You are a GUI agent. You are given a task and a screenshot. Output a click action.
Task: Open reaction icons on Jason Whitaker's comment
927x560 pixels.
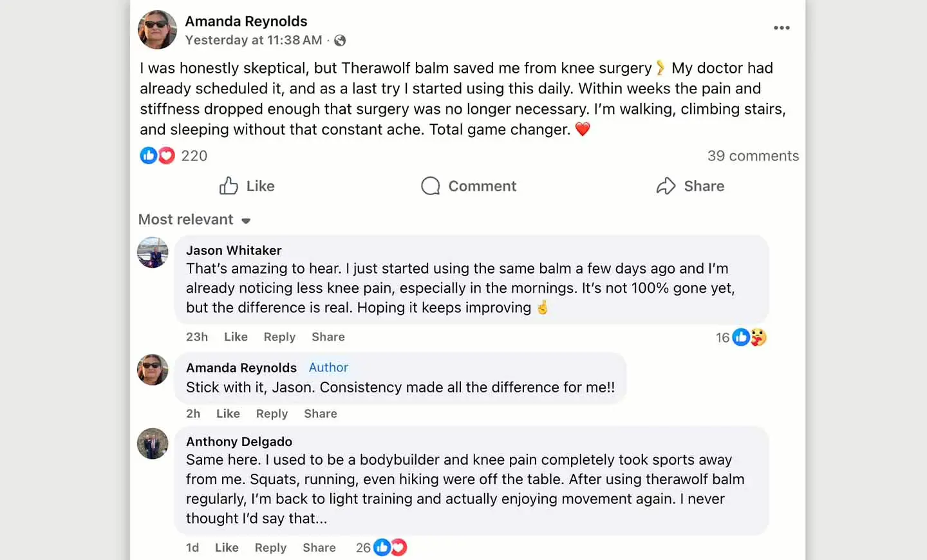tap(750, 337)
